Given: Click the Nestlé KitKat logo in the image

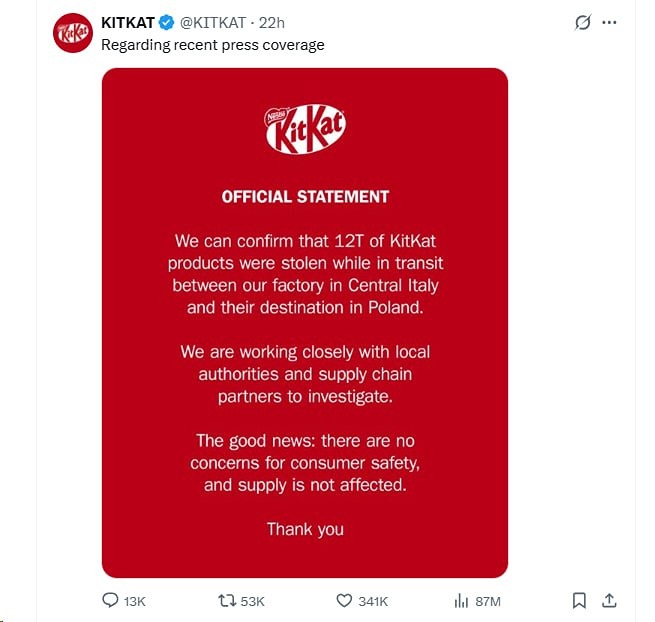Looking at the screenshot, I should coord(305,130).
